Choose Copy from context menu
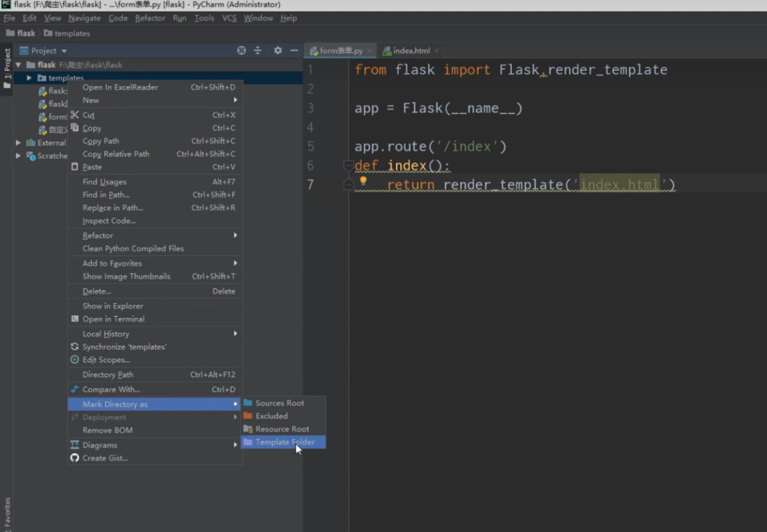Image resolution: width=767 pixels, height=532 pixels. click(155, 128)
